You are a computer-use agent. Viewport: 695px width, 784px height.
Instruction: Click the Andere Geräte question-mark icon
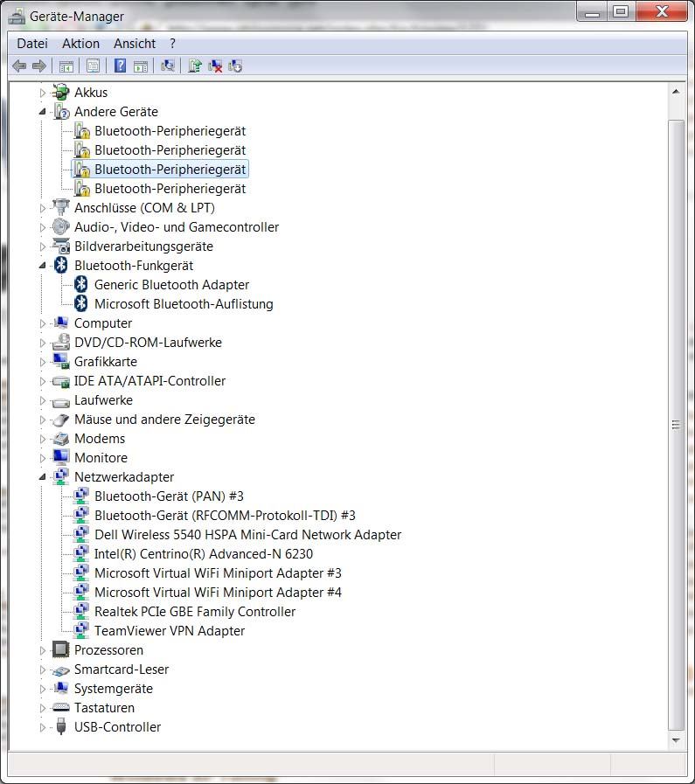pyautogui.click(x=61, y=112)
